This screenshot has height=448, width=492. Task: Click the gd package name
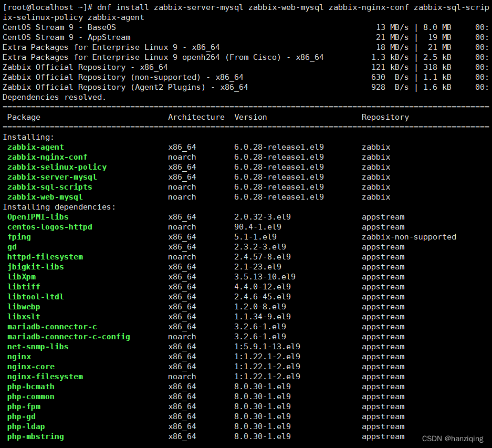click(12, 247)
